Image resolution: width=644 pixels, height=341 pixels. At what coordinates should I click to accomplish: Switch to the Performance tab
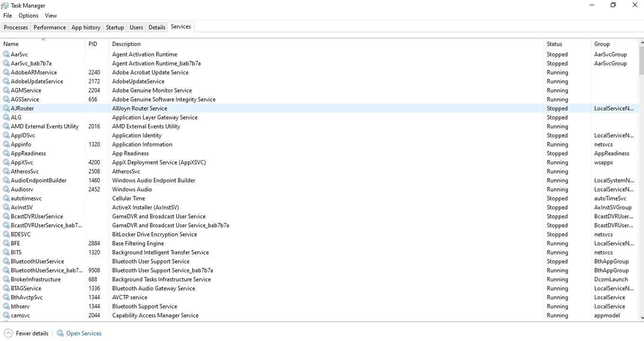click(x=49, y=27)
